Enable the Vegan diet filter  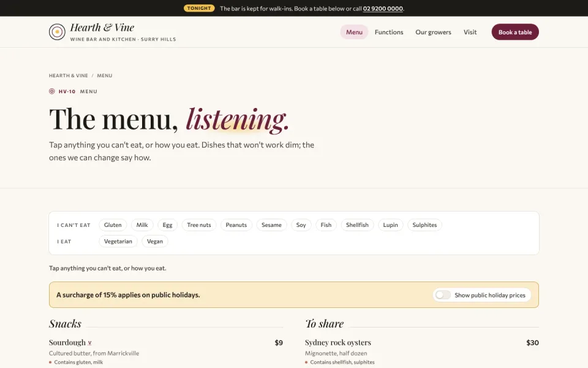155,242
